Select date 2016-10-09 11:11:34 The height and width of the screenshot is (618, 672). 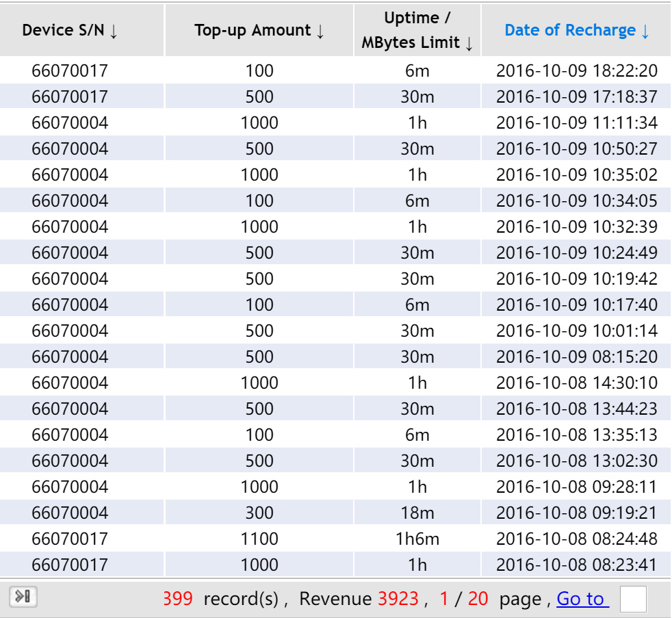(x=576, y=123)
